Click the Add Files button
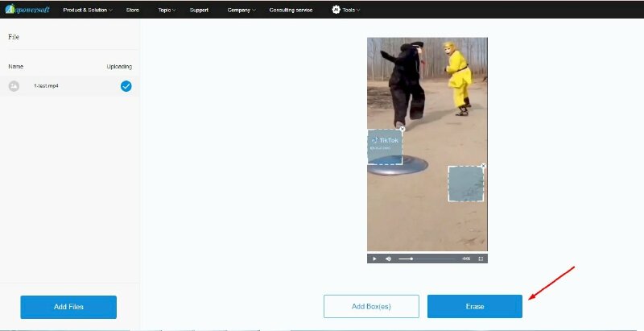Viewport: 644px width, 331px height. pos(68,307)
